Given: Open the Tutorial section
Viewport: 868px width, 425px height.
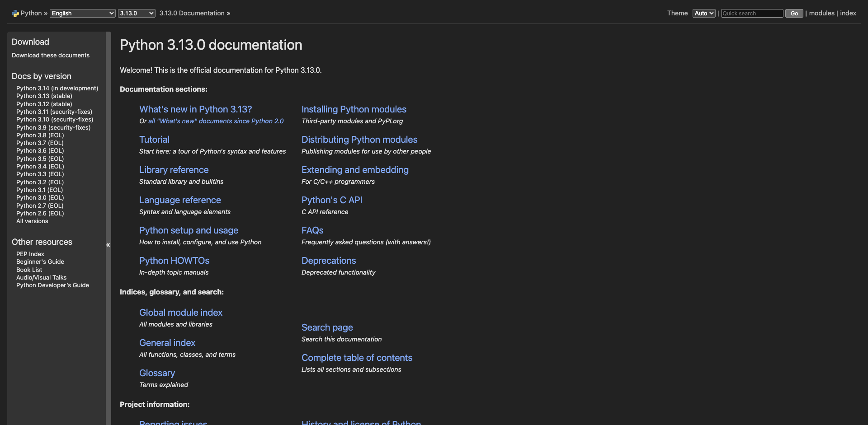Looking at the screenshot, I should [154, 140].
